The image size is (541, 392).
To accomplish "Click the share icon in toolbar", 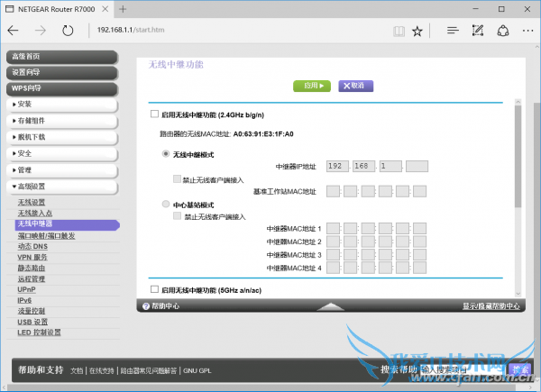I will pyautogui.click(x=503, y=31).
